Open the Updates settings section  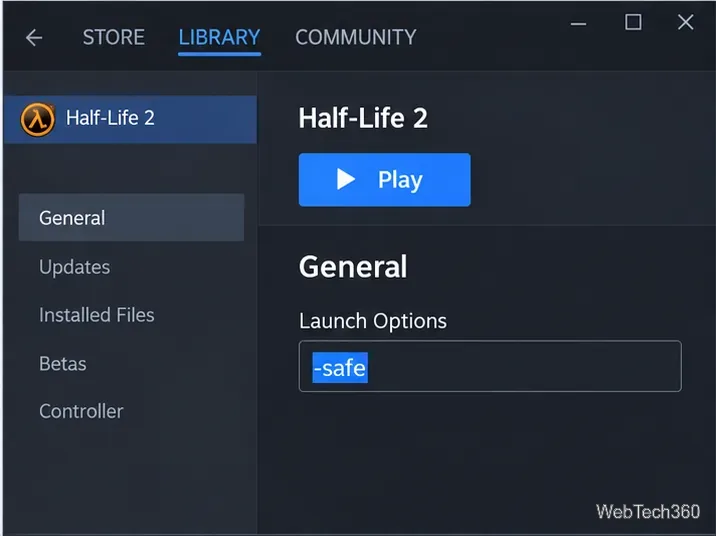74,267
